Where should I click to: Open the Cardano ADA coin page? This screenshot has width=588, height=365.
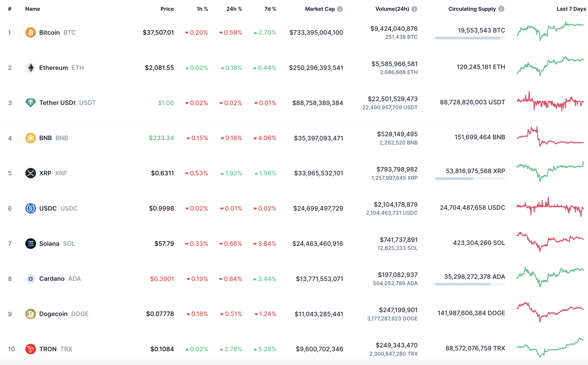pyautogui.click(x=52, y=279)
